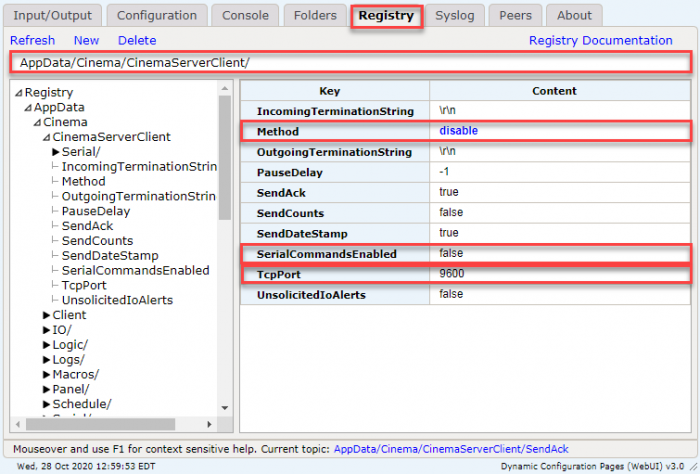Select TcpPort in the tree
Viewport: 700px width, 474px height.
point(84,285)
